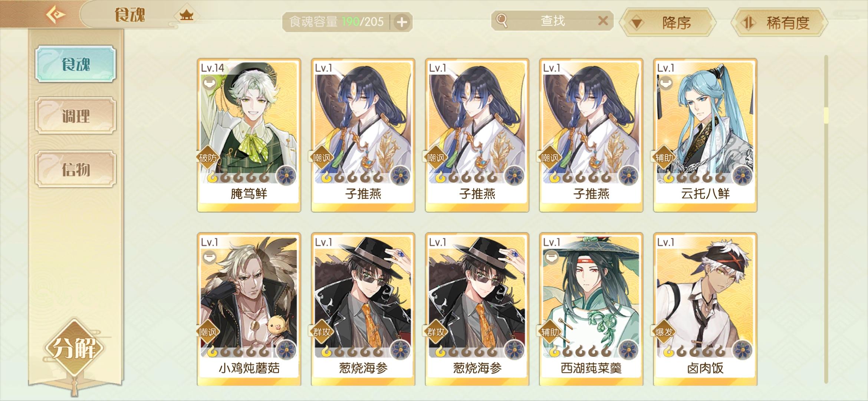Toggle bowl marker on 小鸡炖蘑菇 card

coord(209,257)
